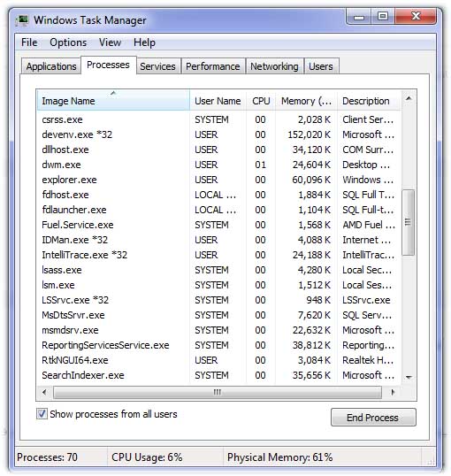The height and width of the screenshot is (476, 451).
Task: Uncheck Show processes from all users
Action: [42, 414]
